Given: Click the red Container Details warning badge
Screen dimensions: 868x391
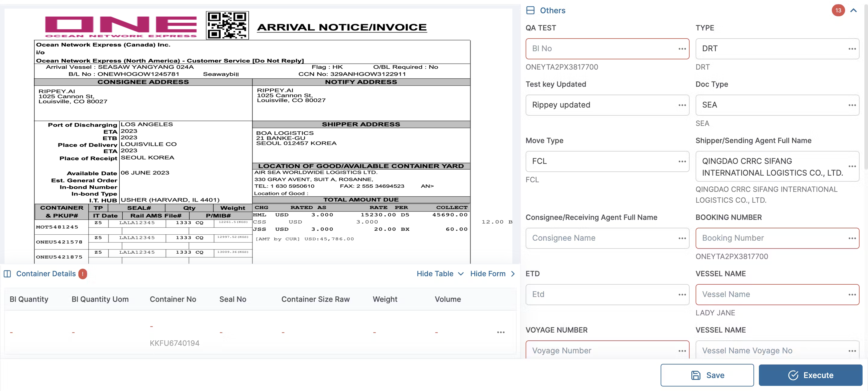Looking at the screenshot, I should pyautogui.click(x=83, y=274).
